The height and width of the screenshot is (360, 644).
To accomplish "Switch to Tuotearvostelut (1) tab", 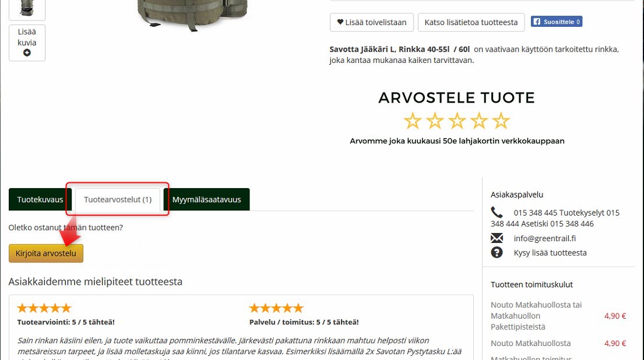I will (x=118, y=199).
